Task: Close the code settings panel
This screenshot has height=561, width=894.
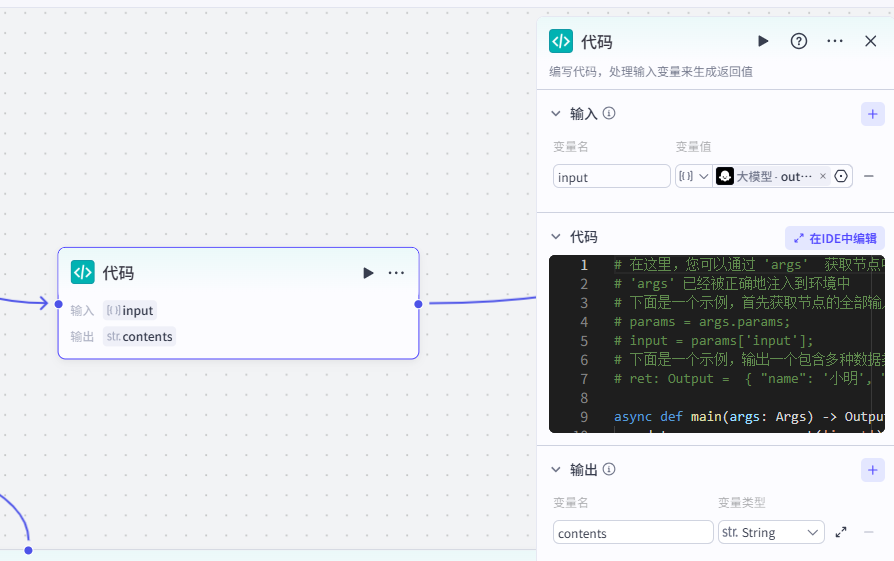Action: click(870, 41)
